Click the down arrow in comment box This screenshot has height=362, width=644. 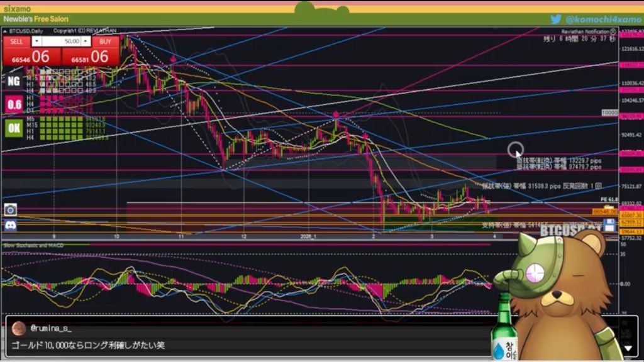click(628, 348)
